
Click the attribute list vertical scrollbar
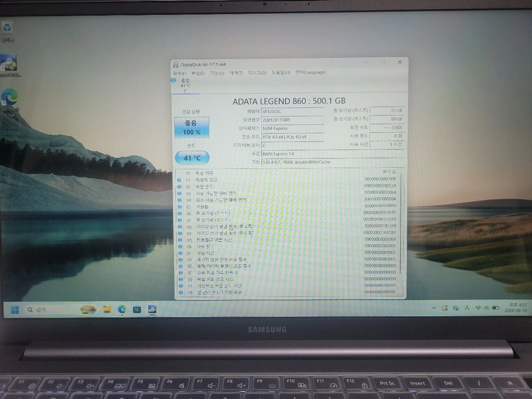pos(402,224)
